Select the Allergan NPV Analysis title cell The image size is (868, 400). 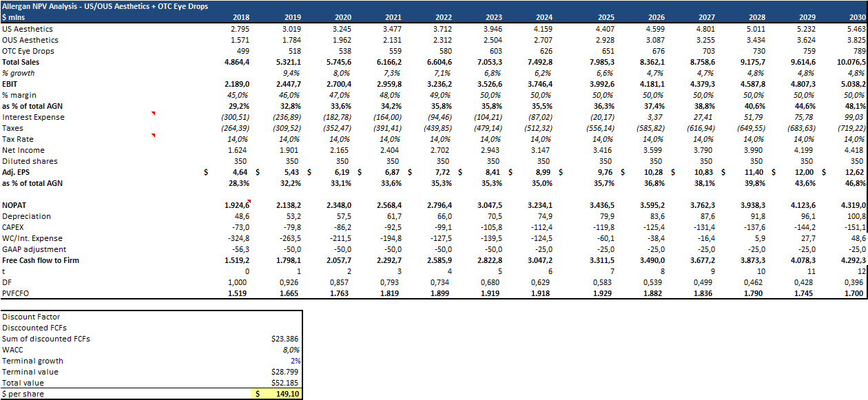click(105, 6)
